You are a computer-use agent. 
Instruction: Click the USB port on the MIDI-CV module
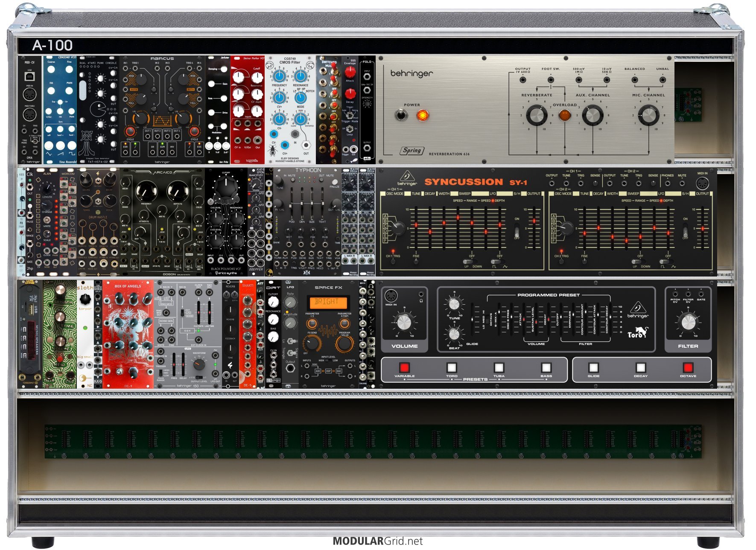click(x=29, y=77)
